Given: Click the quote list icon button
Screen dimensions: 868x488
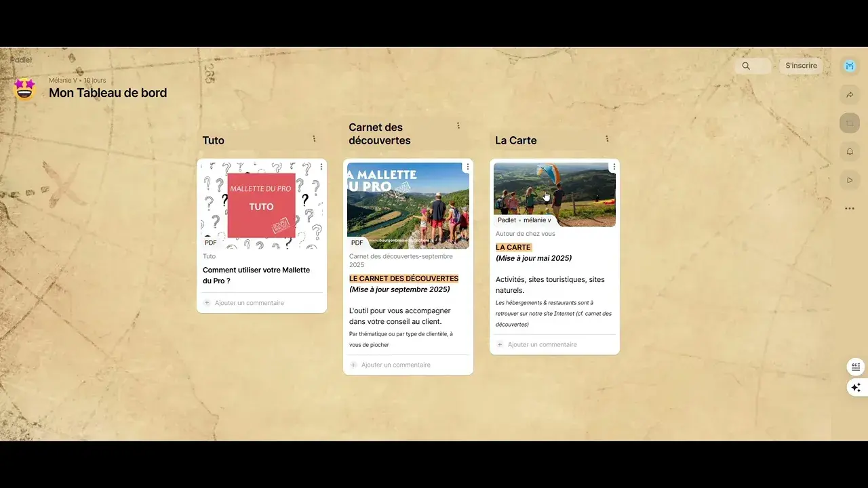Looking at the screenshot, I should tap(856, 367).
